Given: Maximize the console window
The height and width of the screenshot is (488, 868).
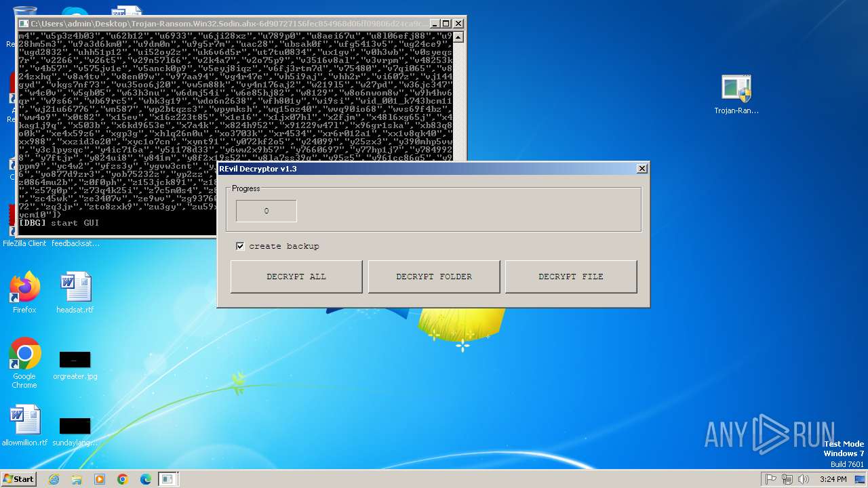Looking at the screenshot, I should 446,23.
